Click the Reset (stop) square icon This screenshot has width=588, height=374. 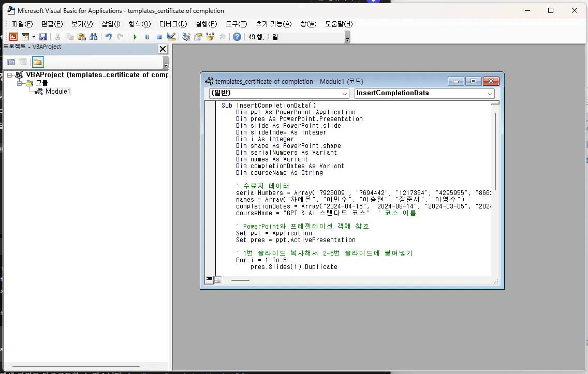tap(159, 37)
